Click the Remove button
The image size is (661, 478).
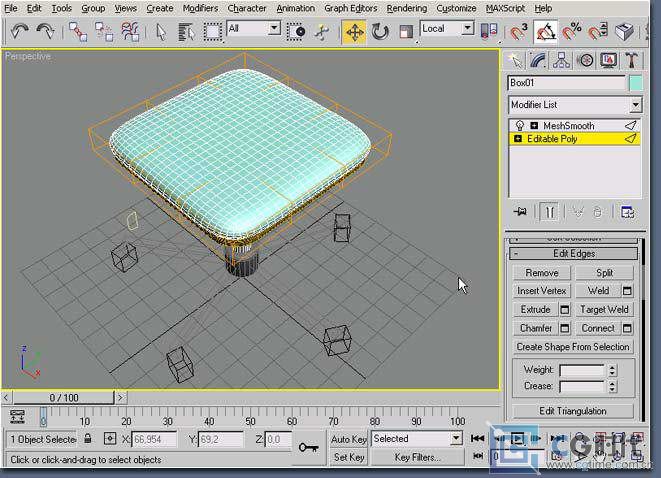541,273
